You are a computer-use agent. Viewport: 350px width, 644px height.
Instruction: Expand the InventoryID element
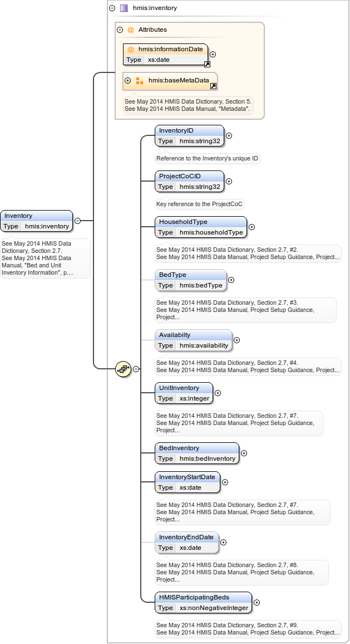click(x=229, y=135)
